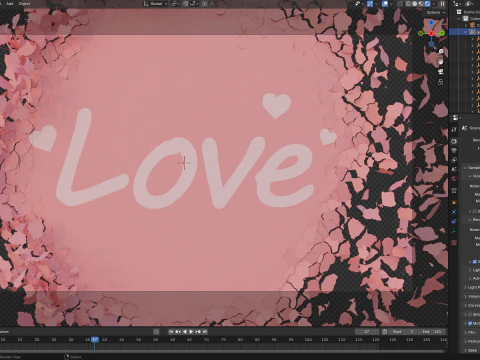Screen dimensions: 480x360
Task: Switch to solid viewport shading
Action: [x=415, y=4]
